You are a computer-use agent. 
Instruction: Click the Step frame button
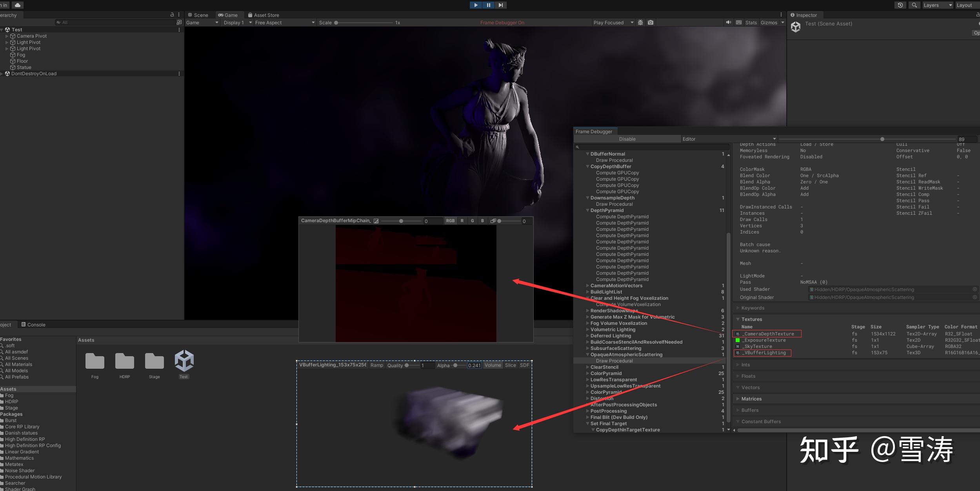pyautogui.click(x=501, y=5)
